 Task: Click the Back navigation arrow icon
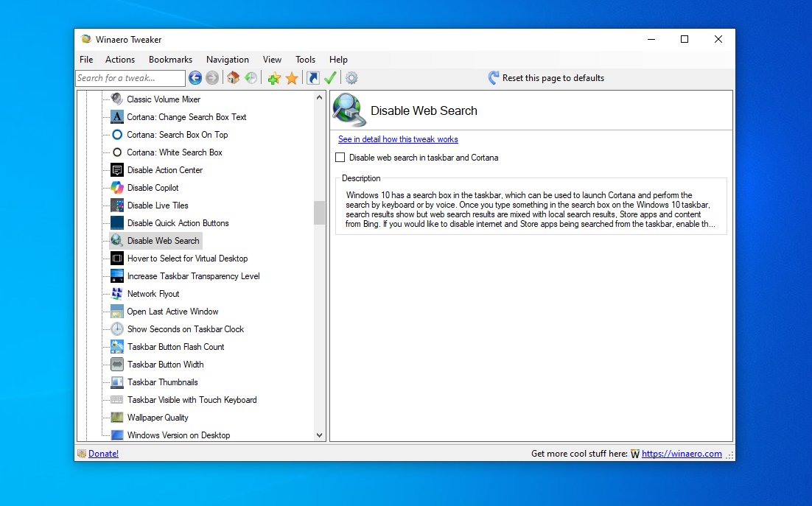coord(195,78)
